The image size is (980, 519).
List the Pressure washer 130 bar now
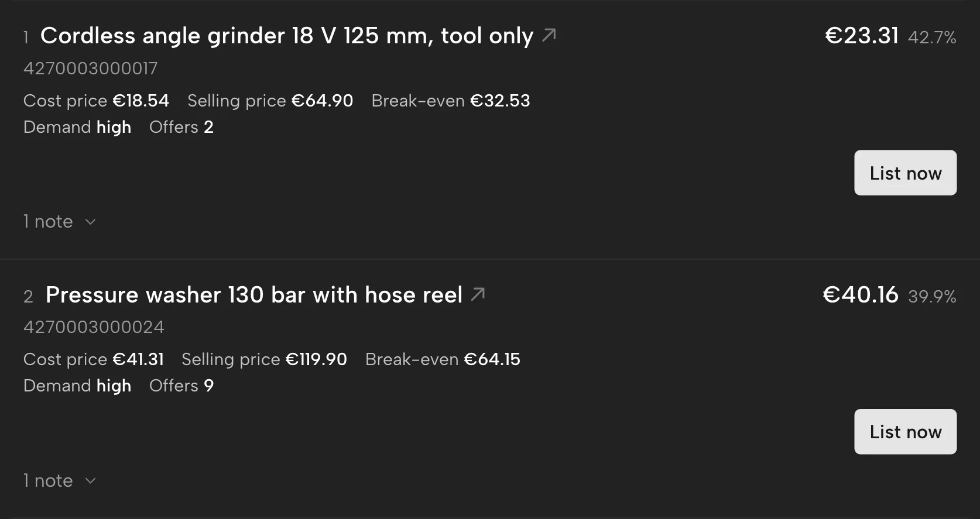905,431
